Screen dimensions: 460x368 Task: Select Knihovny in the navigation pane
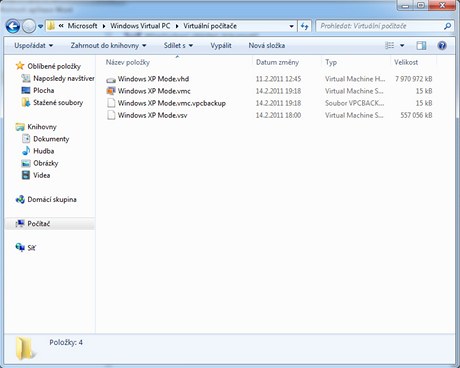pyautogui.click(x=42, y=127)
